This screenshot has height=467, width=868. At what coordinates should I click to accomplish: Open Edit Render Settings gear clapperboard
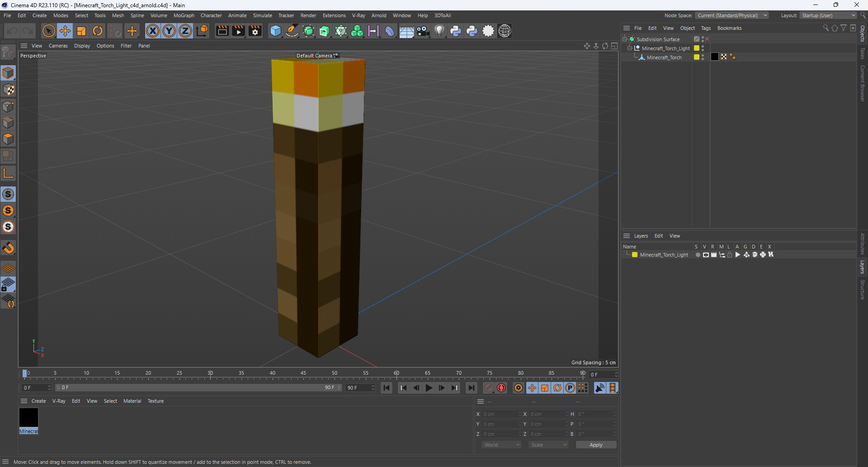click(255, 31)
